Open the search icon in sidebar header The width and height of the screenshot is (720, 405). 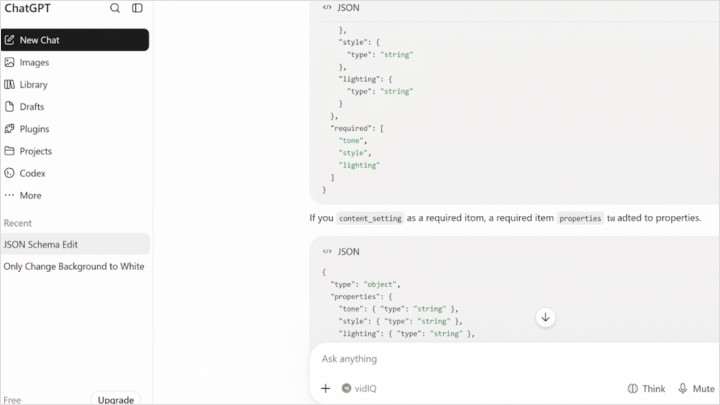tap(115, 8)
